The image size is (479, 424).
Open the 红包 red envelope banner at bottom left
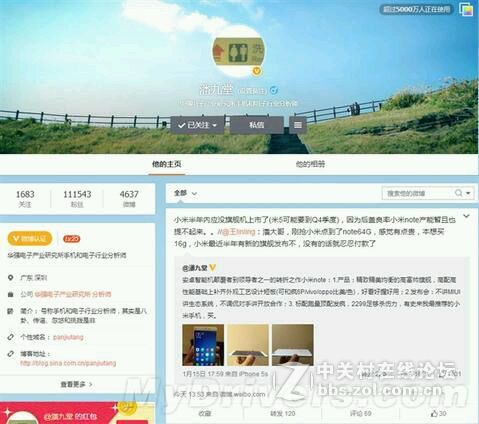tap(77, 413)
